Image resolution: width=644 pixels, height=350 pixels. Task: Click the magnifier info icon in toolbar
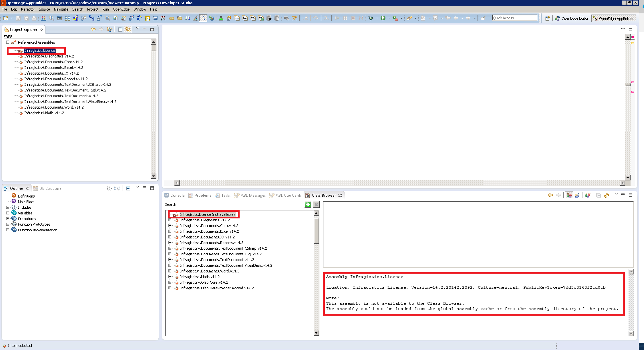[x=51, y=18]
